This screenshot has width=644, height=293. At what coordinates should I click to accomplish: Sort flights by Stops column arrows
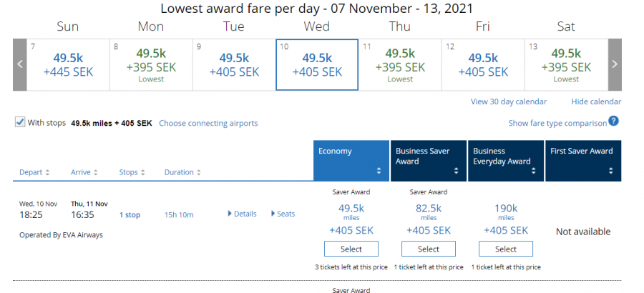click(142, 172)
